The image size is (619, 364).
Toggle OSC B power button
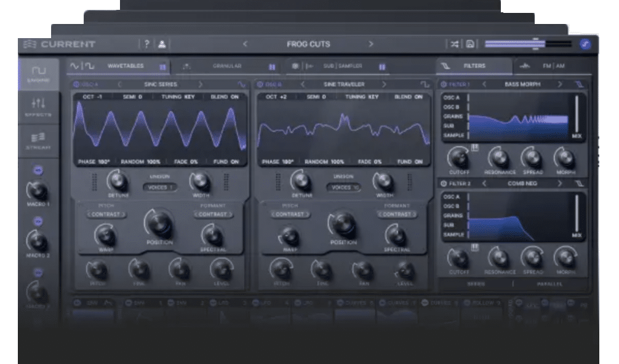(260, 84)
